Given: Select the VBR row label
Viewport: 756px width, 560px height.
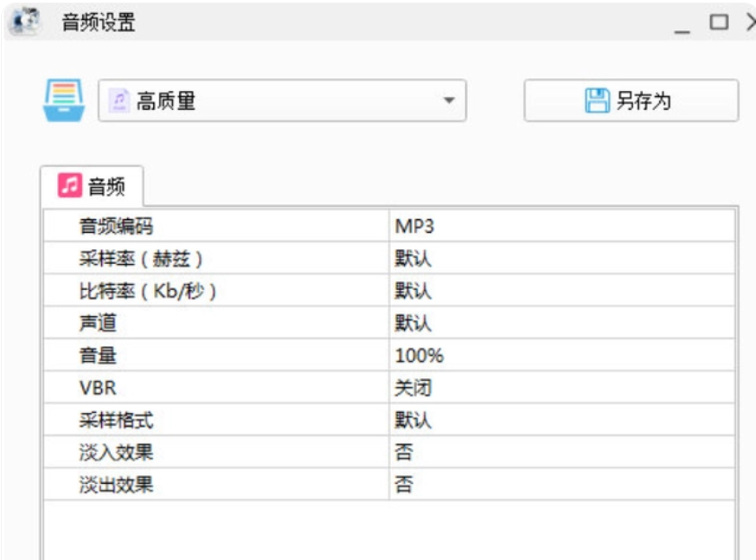Looking at the screenshot, I should tap(98, 388).
